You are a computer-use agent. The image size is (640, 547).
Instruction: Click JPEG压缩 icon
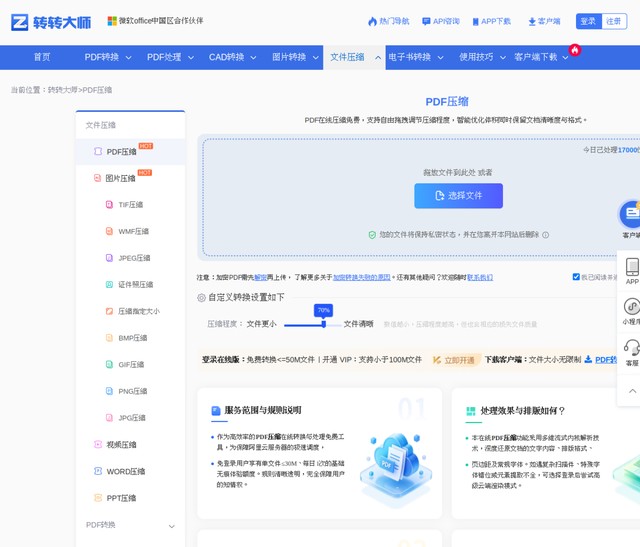(109, 258)
